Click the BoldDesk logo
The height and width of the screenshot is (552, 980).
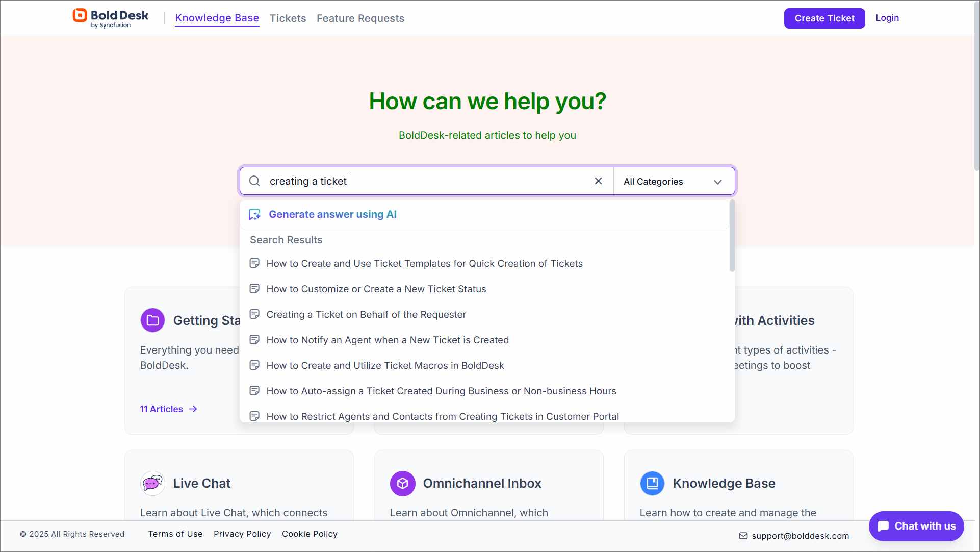110,18
